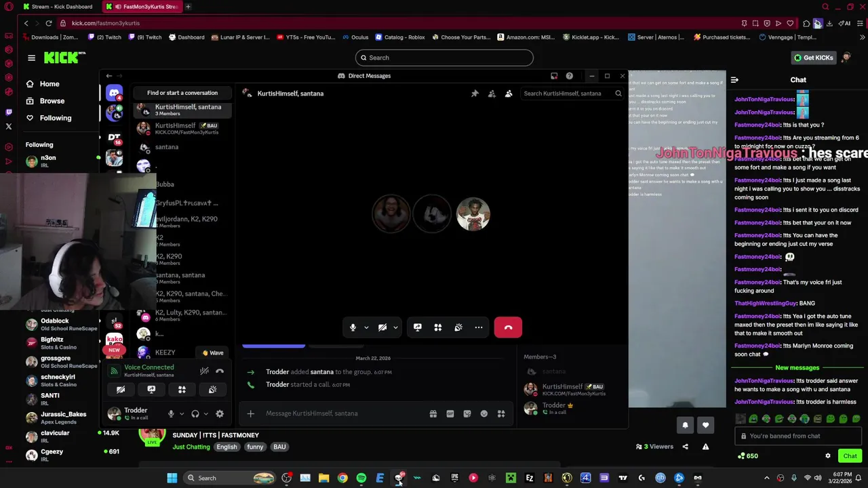Add friends to the group DM

click(x=492, y=94)
